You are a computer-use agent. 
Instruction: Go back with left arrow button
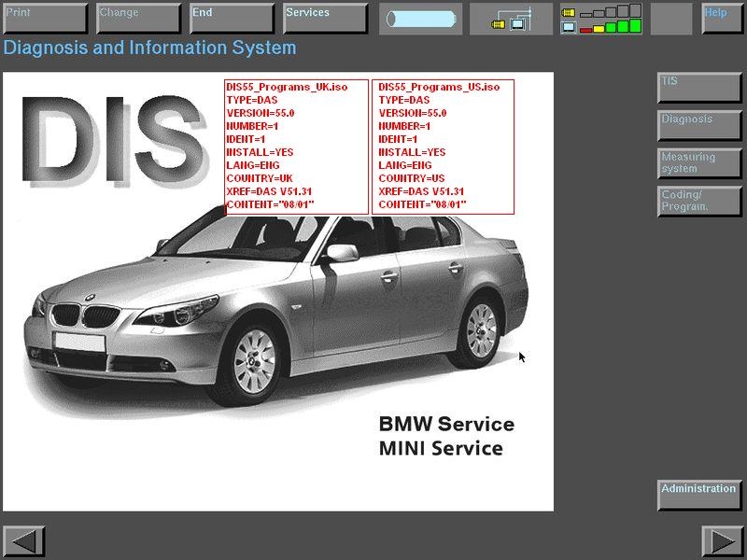[x=24, y=541]
